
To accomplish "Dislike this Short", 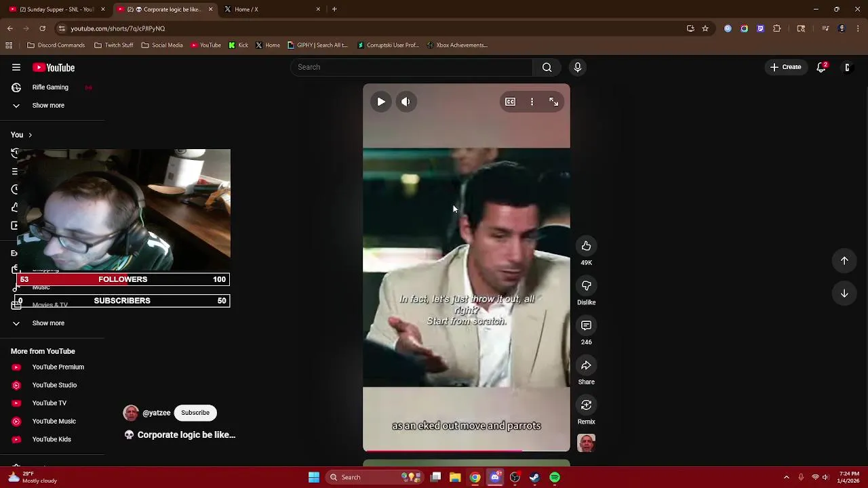I will 586,286.
